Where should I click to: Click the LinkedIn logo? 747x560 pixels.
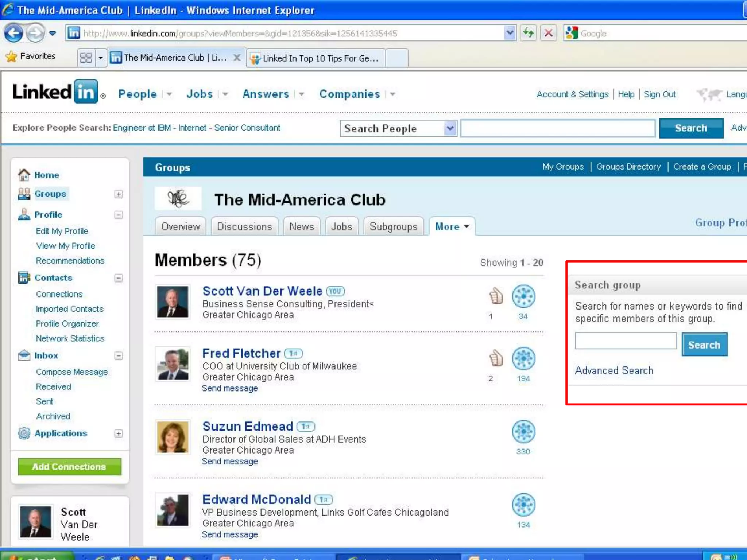[x=55, y=92]
